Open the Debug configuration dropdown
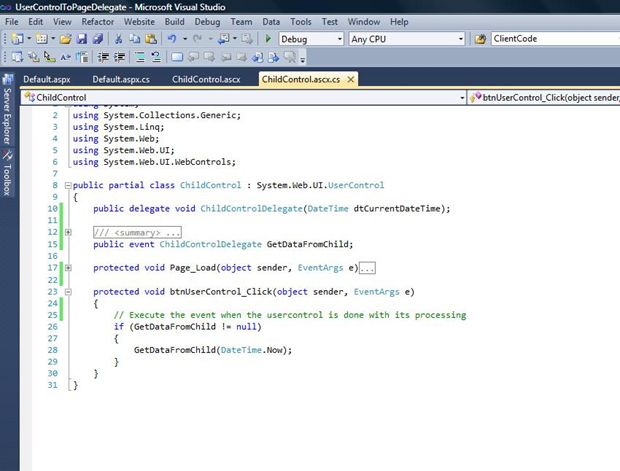620x471 pixels. [x=338, y=39]
